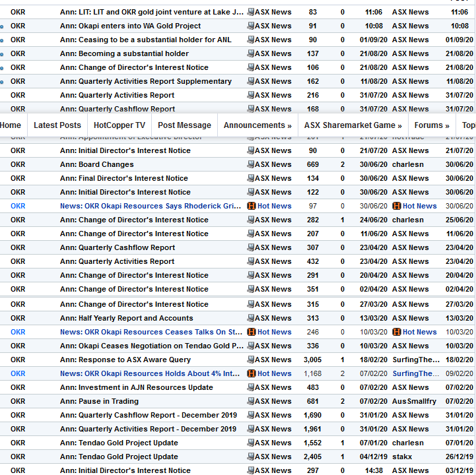The height and width of the screenshot is (475, 476).
Task: Go to HotCopper TV
Action: 119,125
